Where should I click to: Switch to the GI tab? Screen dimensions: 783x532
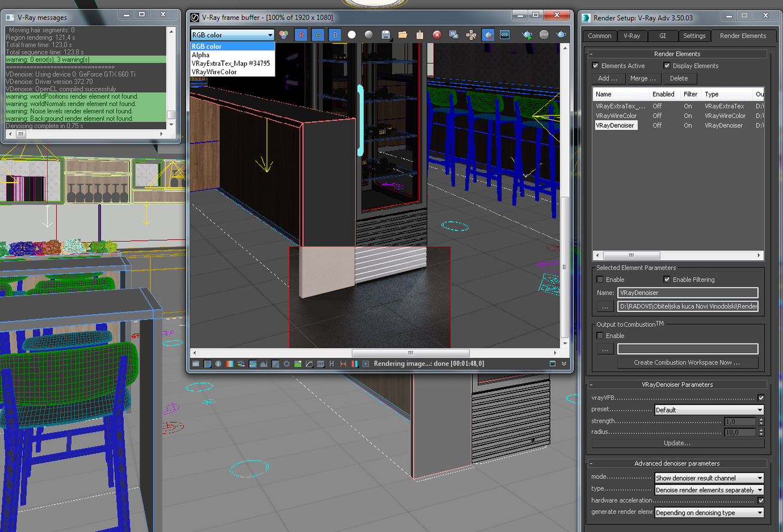tap(662, 36)
